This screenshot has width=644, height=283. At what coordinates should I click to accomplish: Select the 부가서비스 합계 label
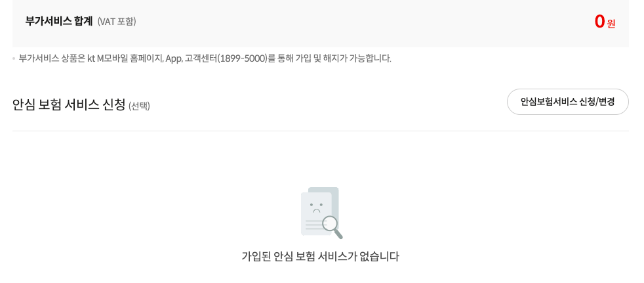(59, 21)
